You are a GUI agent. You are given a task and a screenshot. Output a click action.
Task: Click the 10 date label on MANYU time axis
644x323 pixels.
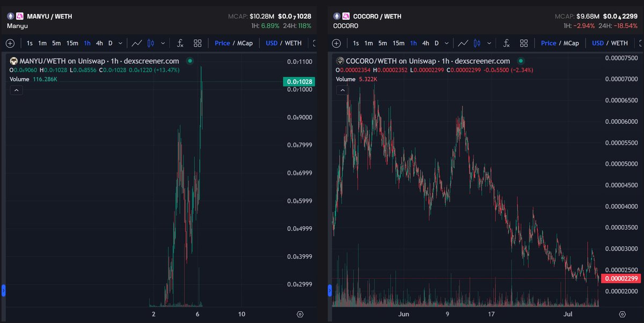[x=241, y=314]
